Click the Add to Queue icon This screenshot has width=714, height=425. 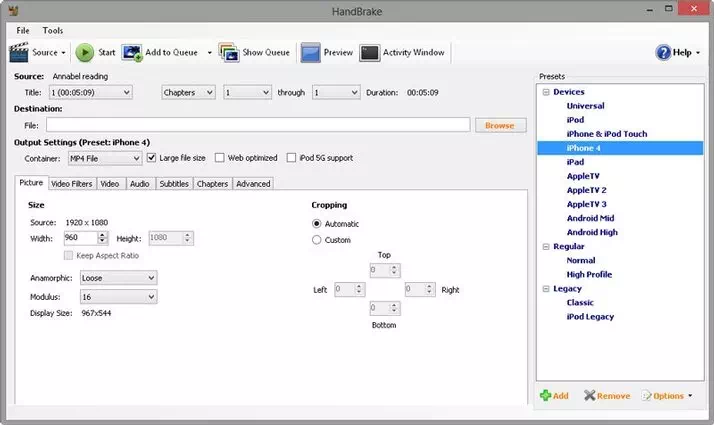132,52
